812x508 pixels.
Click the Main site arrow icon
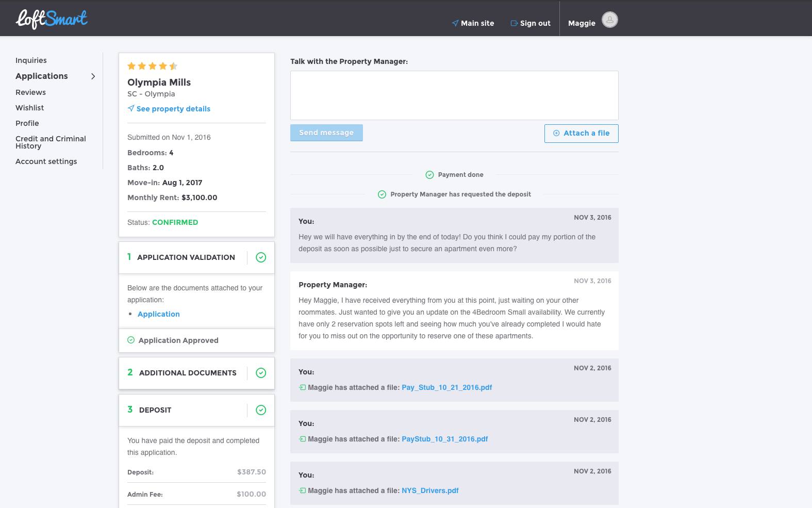pyautogui.click(x=455, y=23)
